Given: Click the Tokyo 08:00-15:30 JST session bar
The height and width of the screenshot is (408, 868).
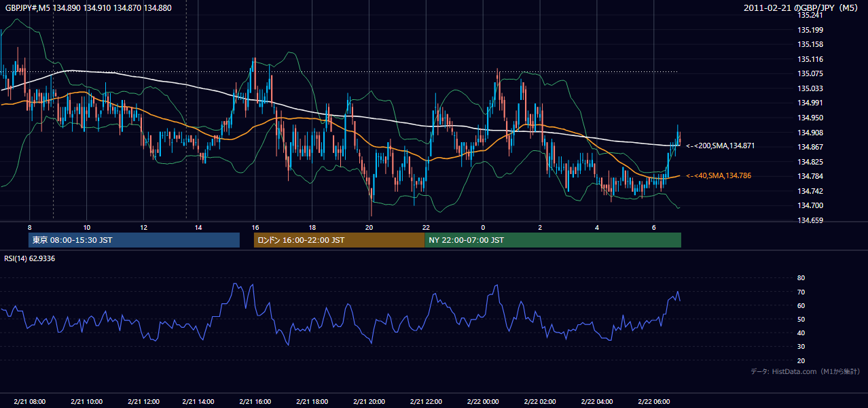Looking at the screenshot, I should pyautogui.click(x=134, y=240).
